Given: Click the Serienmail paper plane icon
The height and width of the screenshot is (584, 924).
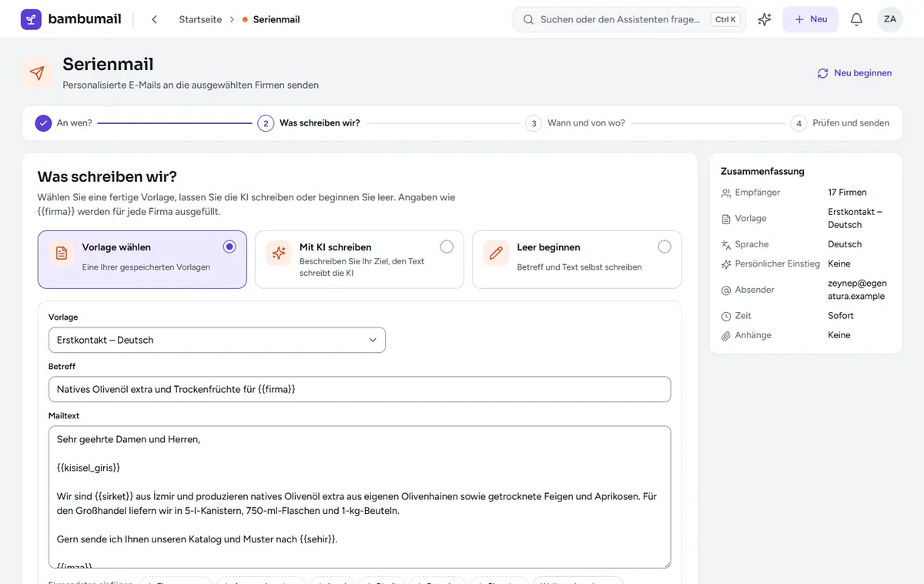Looking at the screenshot, I should pyautogui.click(x=37, y=73).
